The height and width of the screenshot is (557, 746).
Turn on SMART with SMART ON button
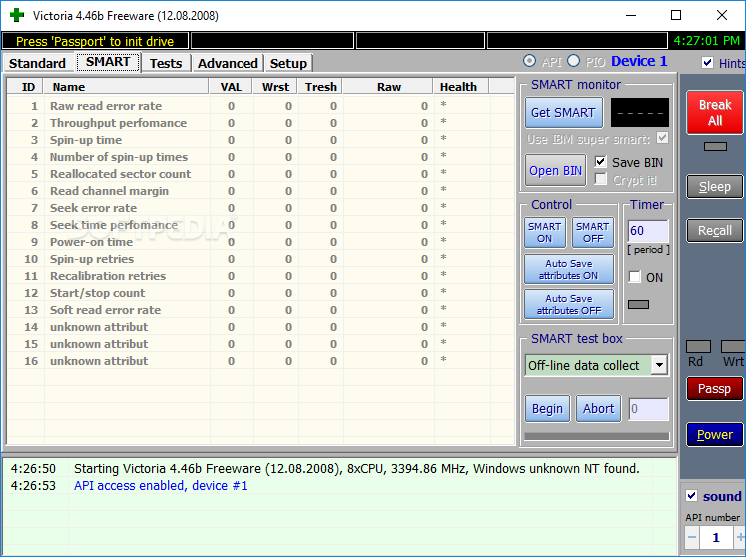click(545, 233)
